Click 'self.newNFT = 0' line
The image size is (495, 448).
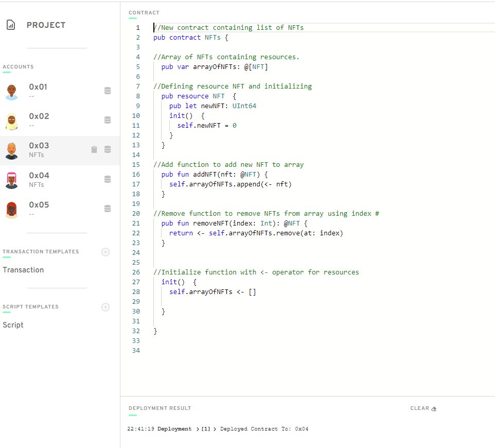pyautogui.click(x=207, y=126)
